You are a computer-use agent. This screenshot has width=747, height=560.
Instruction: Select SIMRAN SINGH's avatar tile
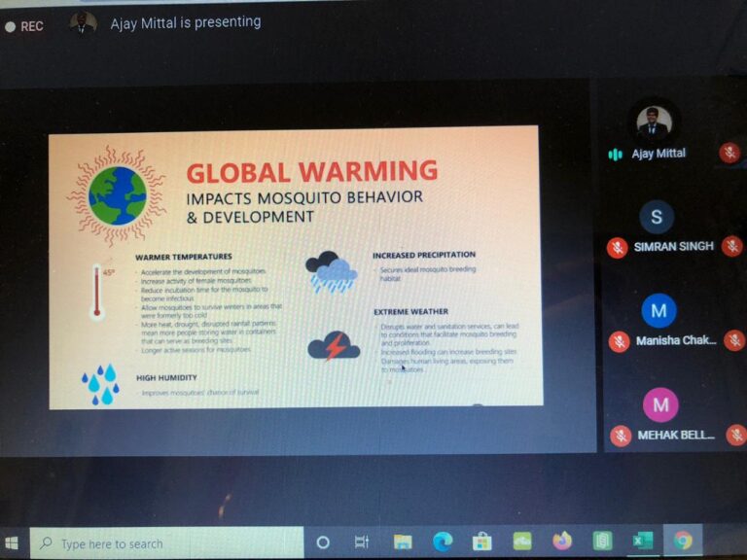pos(657,216)
